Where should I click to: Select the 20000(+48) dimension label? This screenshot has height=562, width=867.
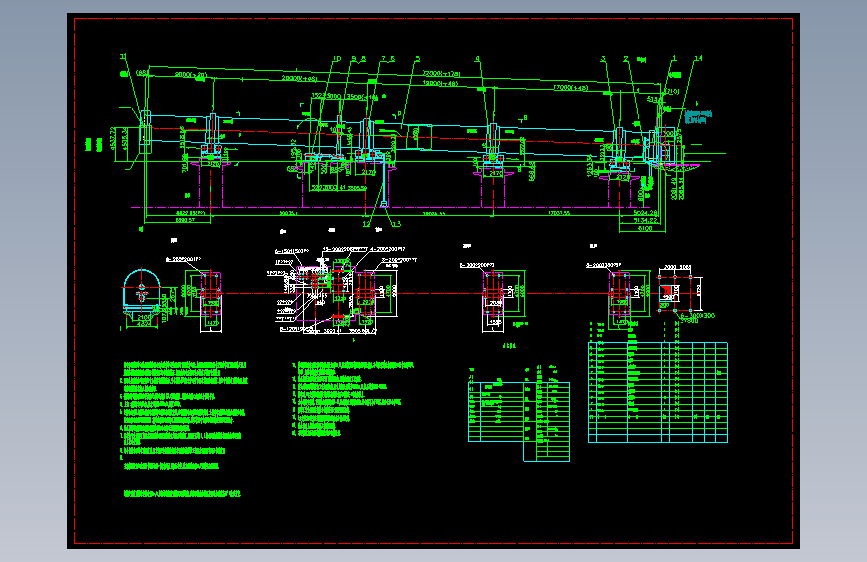click(x=299, y=78)
